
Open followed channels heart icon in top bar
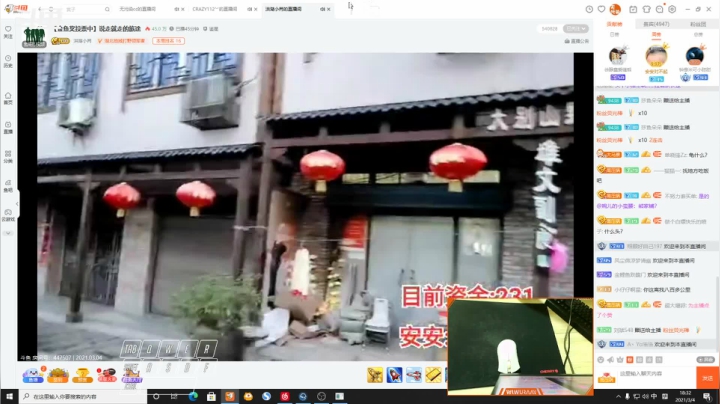pyautogui.click(x=602, y=9)
